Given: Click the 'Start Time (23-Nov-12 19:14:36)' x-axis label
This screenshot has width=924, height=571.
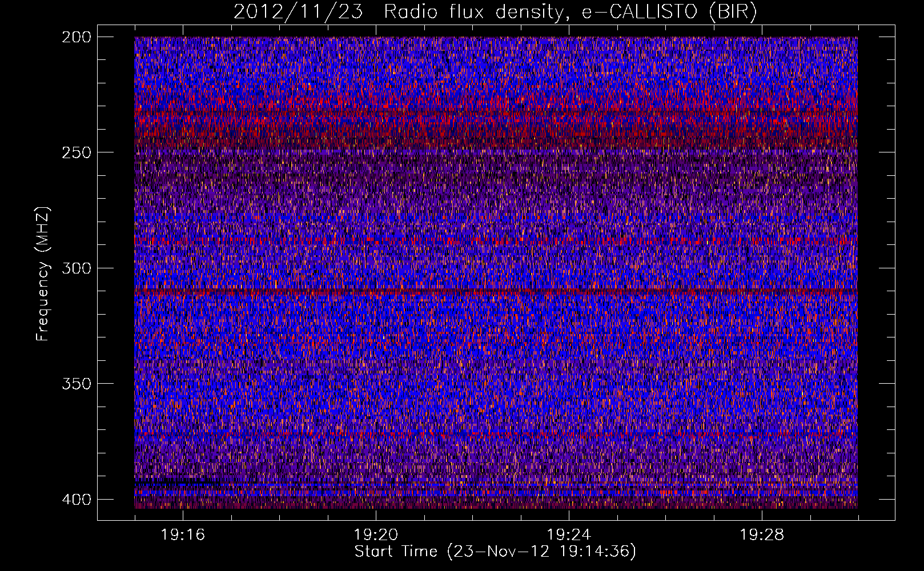Looking at the screenshot, I should (495, 552).
